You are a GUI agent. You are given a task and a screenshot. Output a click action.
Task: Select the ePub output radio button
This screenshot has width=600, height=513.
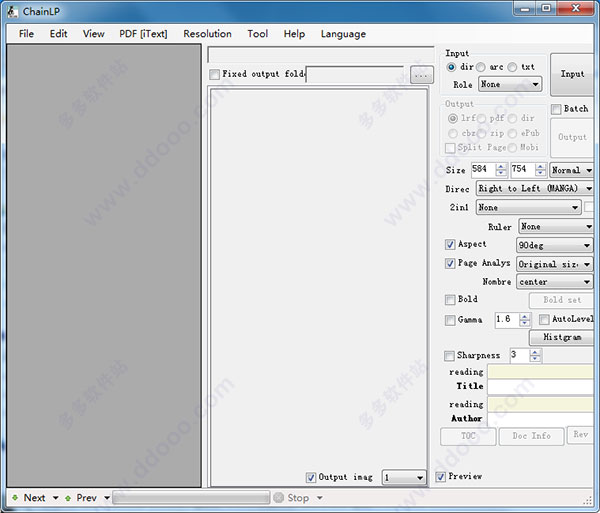(512, 133)
